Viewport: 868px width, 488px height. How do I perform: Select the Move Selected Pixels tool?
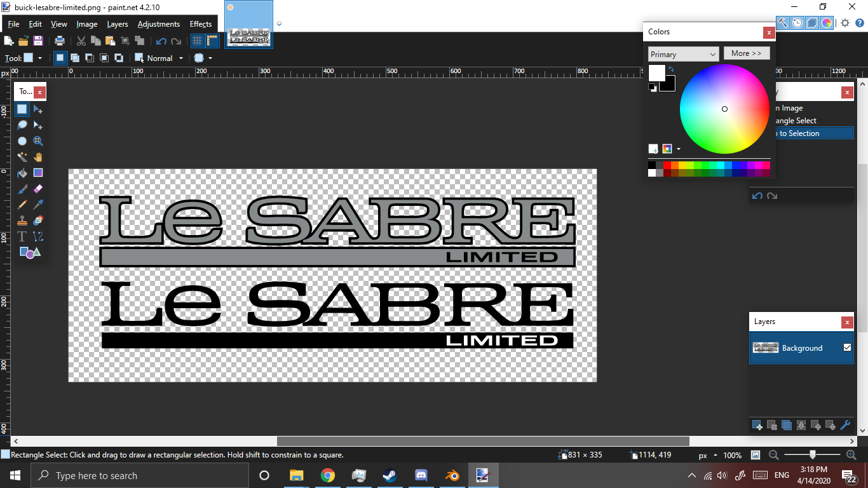click(x=38, y=109)
